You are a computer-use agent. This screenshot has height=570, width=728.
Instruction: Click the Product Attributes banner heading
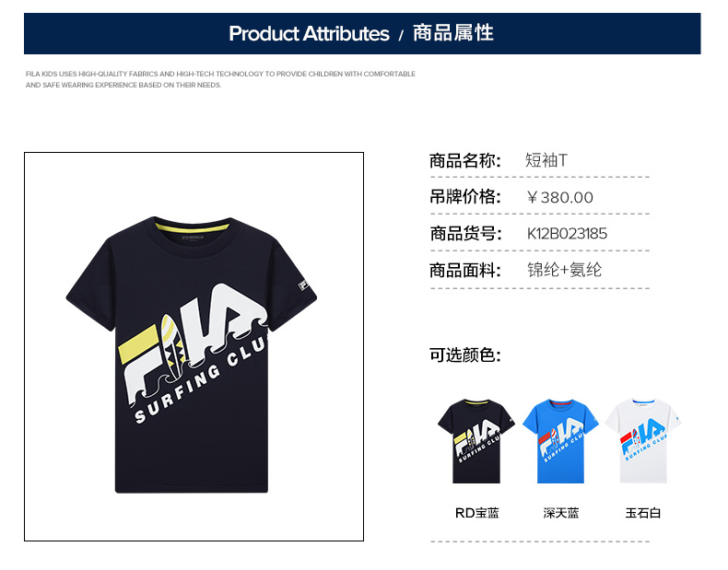tap(309, 34)
